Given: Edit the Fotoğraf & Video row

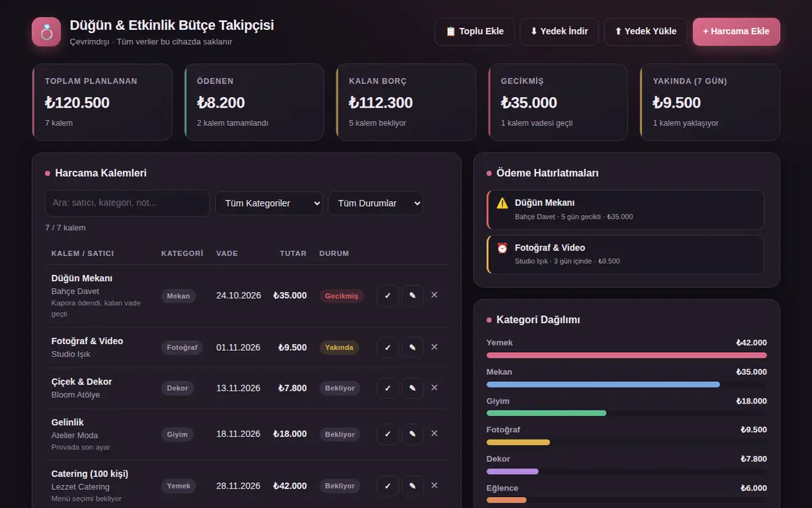Looking at the screenshot, I should 413,347.
